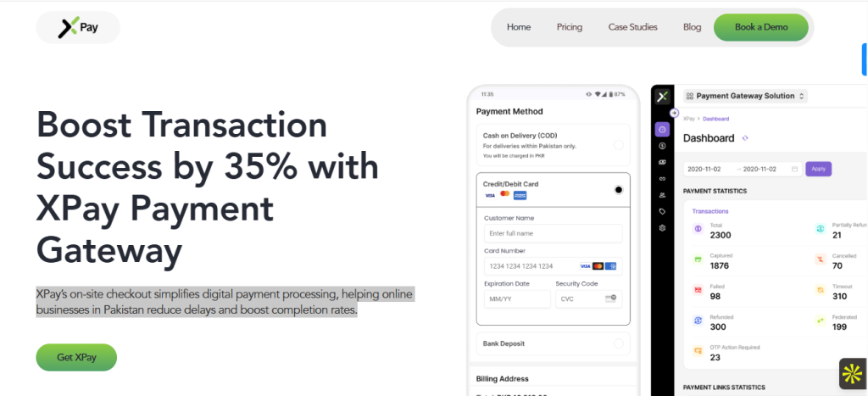Open the date range calendar picker
This screenshot has height=396, width=868.
click(795, 169)
